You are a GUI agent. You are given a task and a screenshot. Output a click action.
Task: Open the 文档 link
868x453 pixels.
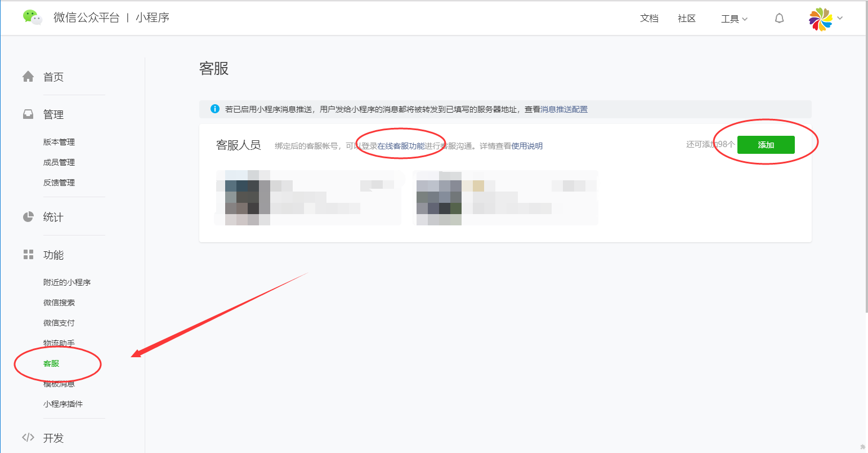pyautogui.click(x=649, y=19)
